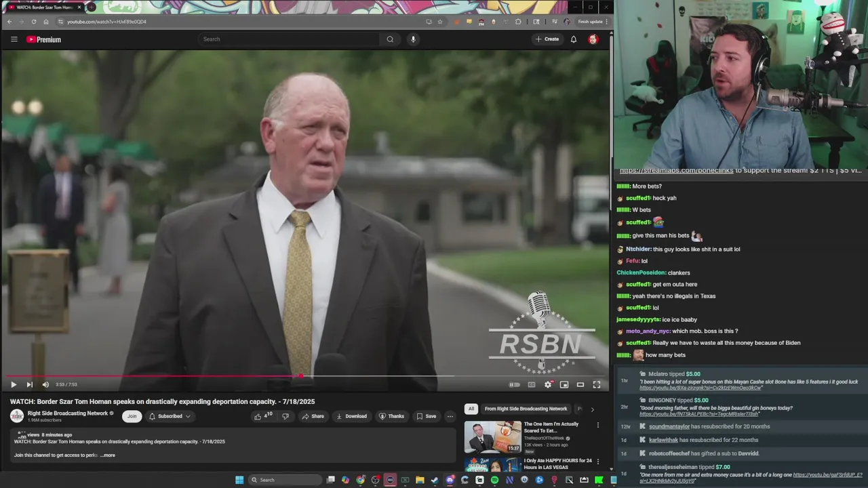Open File Explorer from taskbar
This screenshot has height=488, width=868.
click(x=420, y=480)
